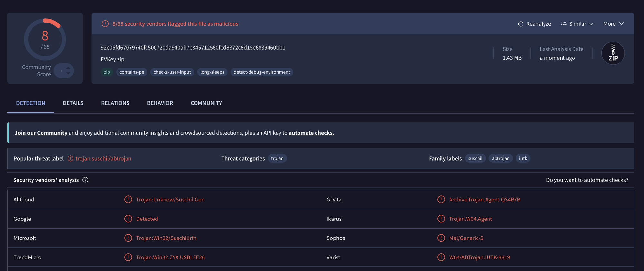The height and width of the screenshot is (271, 644).
Task: Click the iutk family label chip
Action: click(x=523, y=158)
